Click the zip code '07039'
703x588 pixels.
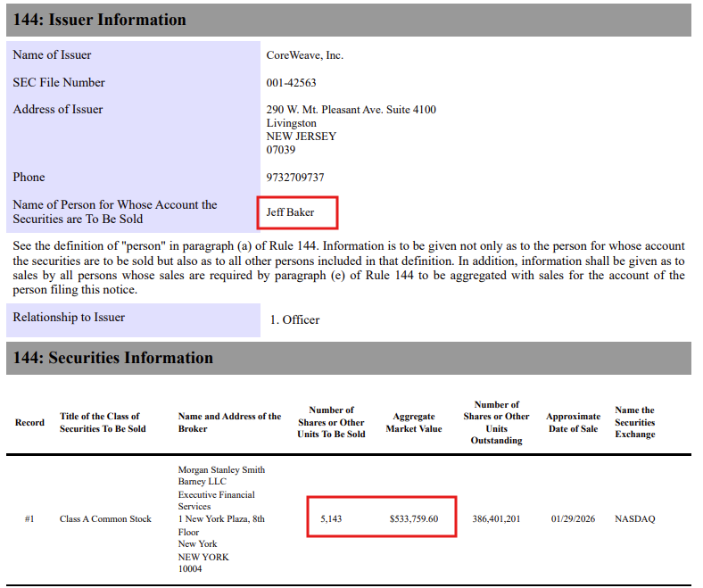[281, 150]
